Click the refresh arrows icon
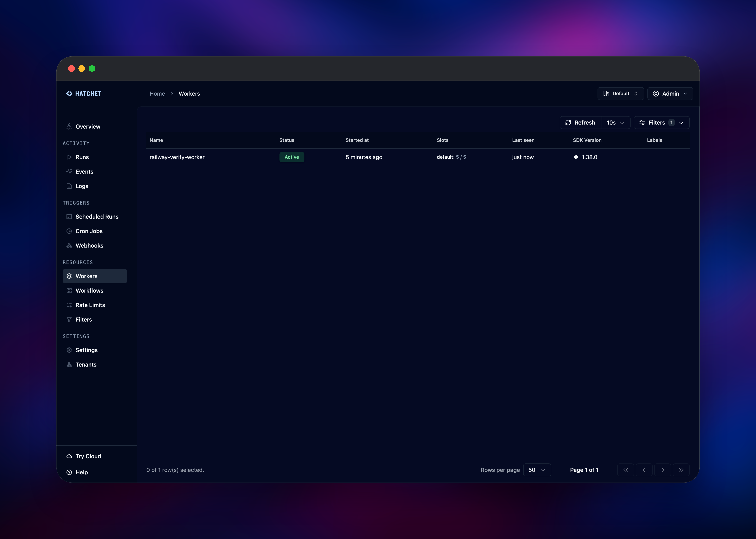 coord(568,123)
